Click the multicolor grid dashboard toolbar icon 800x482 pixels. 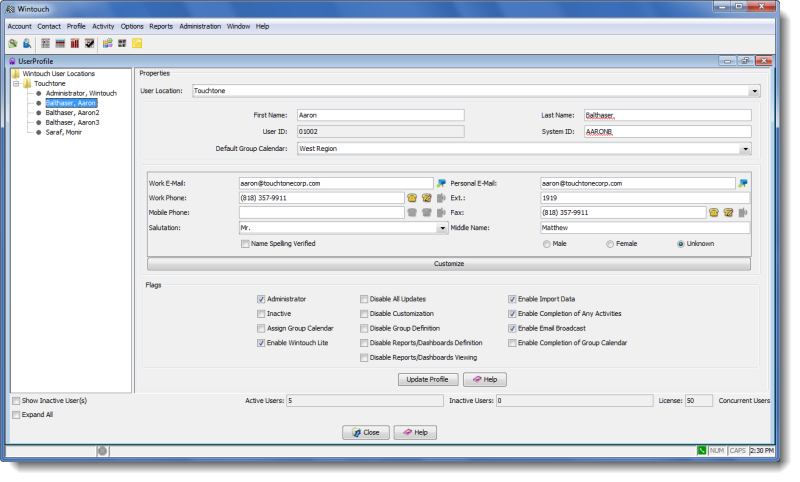click(122, 44)
